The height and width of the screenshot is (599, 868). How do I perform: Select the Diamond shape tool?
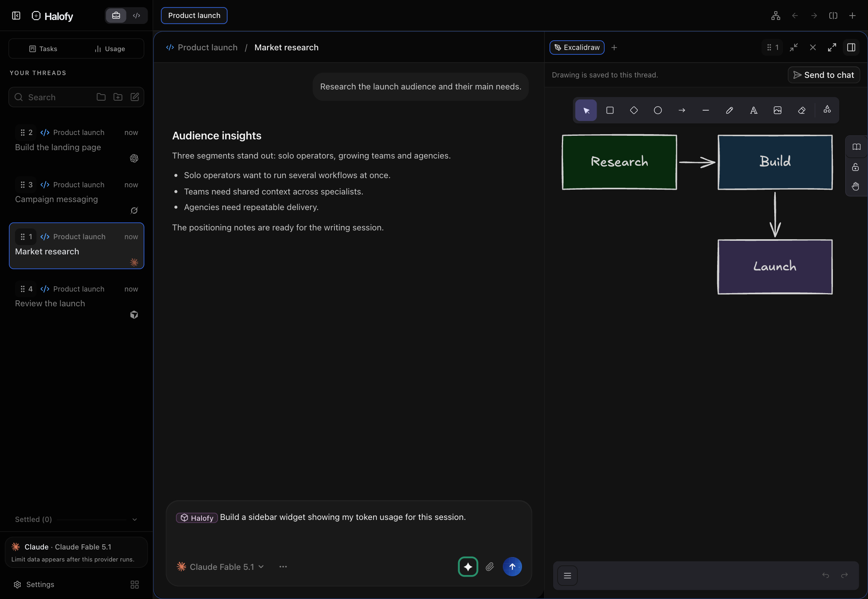click(x=634, y=110)
